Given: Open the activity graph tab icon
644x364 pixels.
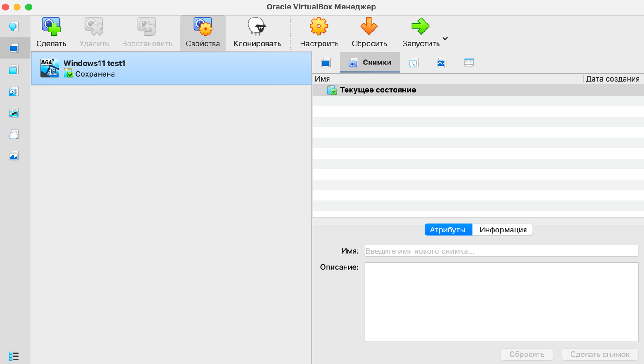Looking at the screenshot, I should [441, 63].
